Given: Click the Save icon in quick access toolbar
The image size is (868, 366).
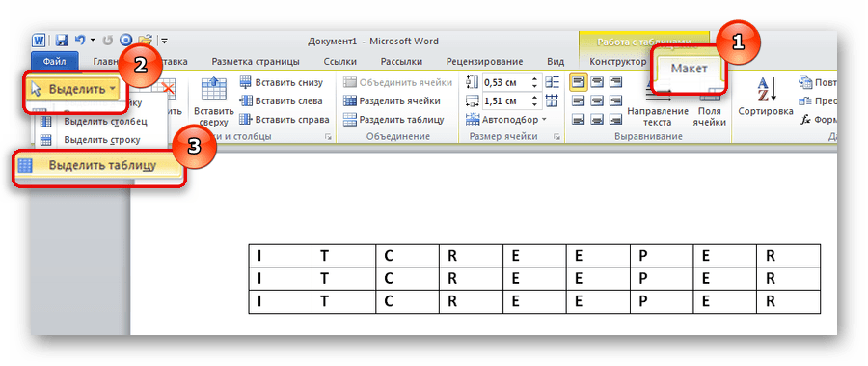Looking at the screenshot, I should pyautogui.click(x=61, y=41).
